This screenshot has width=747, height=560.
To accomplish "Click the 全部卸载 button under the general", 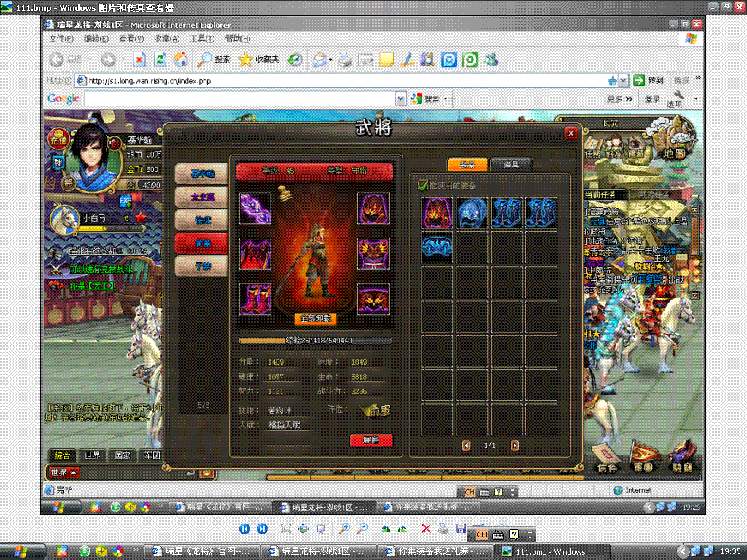I will [x=315, y=318].
